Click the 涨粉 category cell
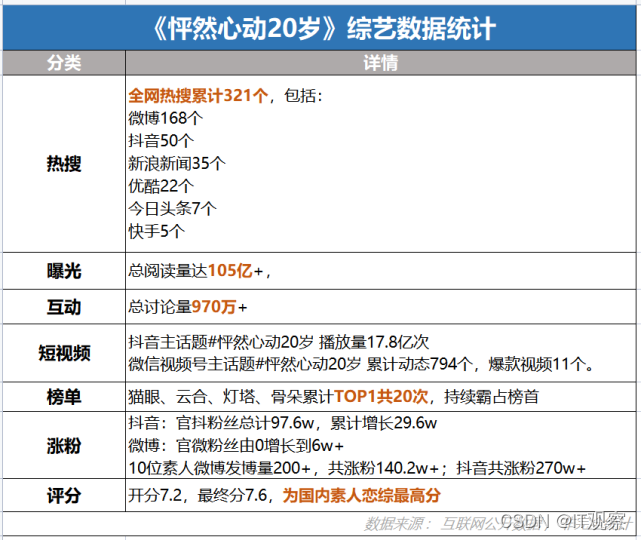This screenshot has width=641, height=540. click(x=64, y=446)
